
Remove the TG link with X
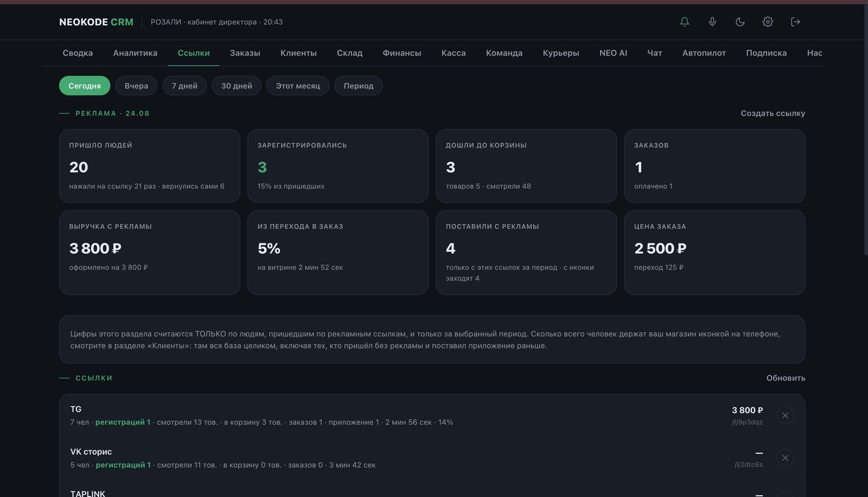785,415
